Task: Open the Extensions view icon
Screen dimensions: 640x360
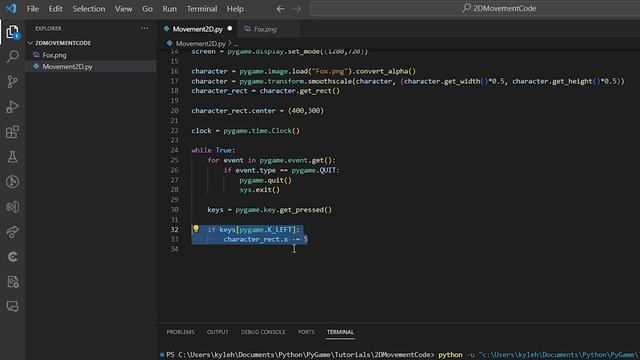Action: pyautogui.click(x=13, y=132)
